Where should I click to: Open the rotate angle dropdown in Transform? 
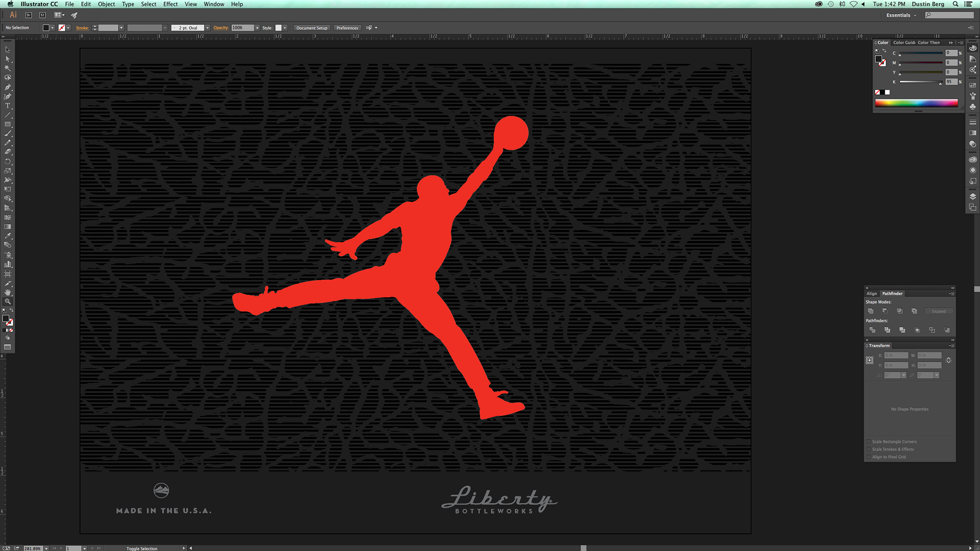pyautogui.click(x=903, y=375)
